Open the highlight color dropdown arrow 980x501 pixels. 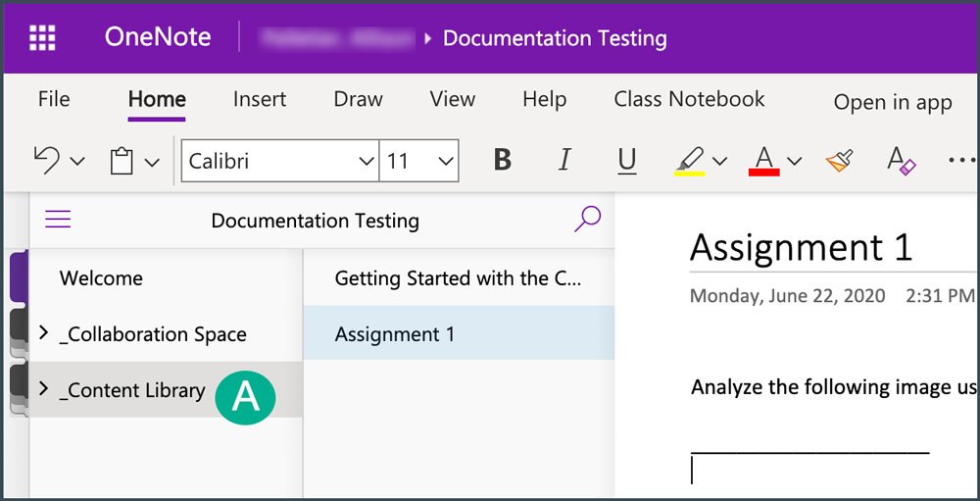point(720,162)
